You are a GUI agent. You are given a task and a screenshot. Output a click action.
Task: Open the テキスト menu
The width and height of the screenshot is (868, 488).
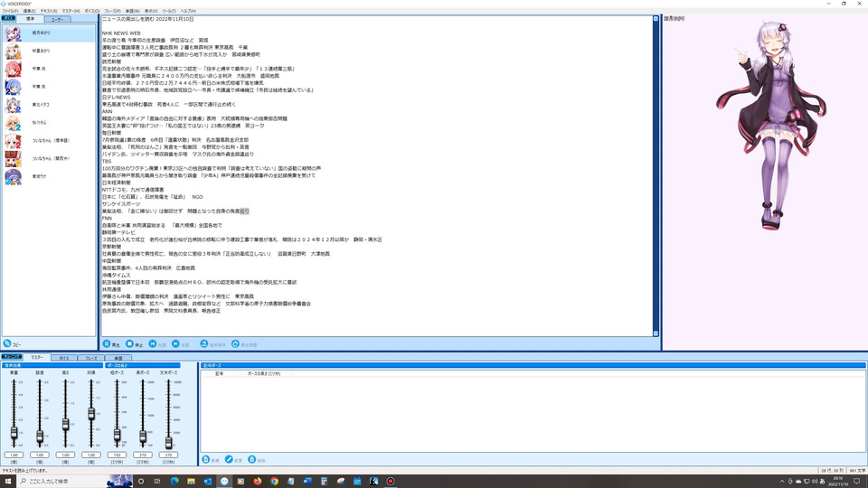pos(49,11)
